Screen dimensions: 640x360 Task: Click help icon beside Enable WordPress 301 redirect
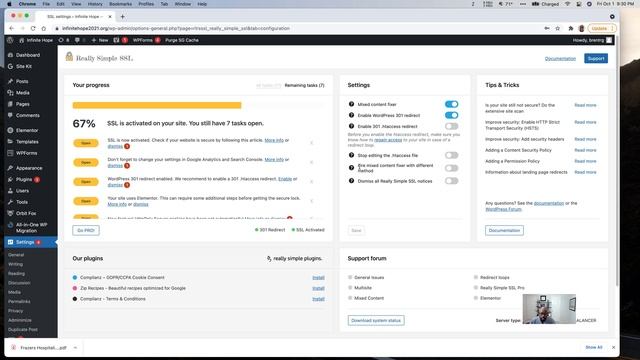point(351,115)
